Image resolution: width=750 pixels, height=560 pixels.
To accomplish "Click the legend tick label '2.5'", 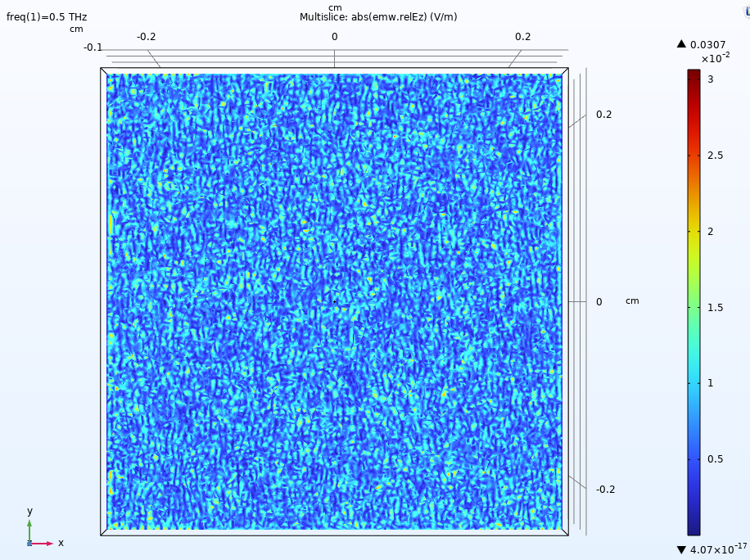I will pyautogui.click(x=715, y=156).
